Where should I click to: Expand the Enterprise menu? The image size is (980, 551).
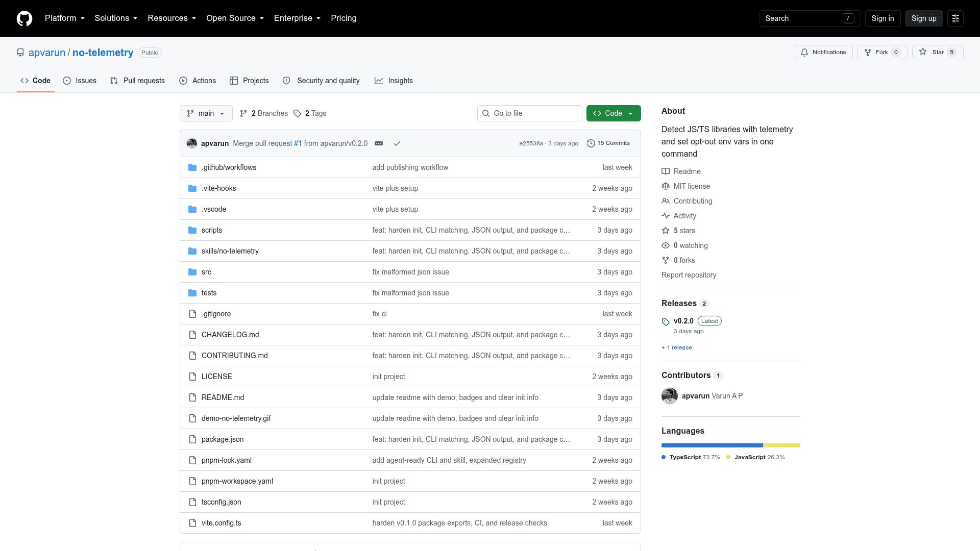(297, 18)
